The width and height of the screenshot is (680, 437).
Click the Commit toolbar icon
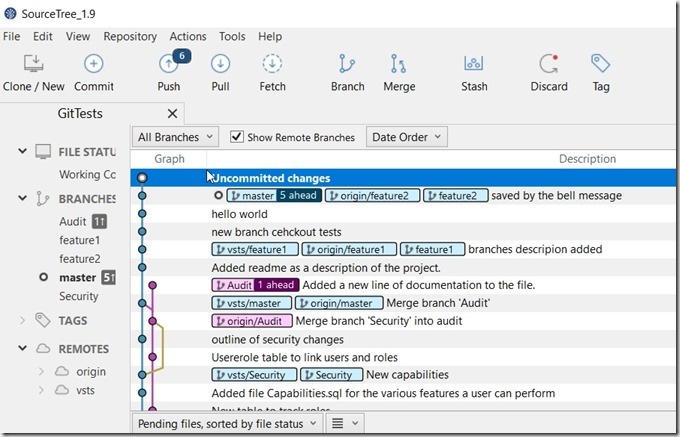pyautogui.click(x=93, y=64)
